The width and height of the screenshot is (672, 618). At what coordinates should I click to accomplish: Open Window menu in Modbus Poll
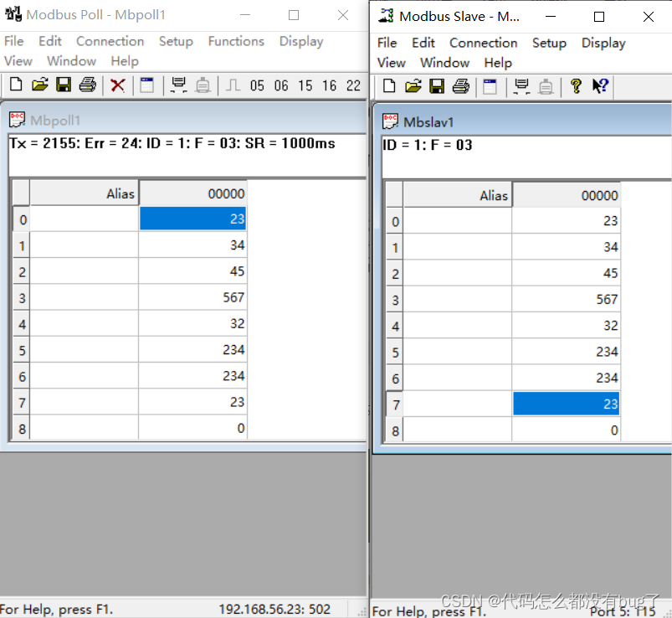click(x=72, y=61)
